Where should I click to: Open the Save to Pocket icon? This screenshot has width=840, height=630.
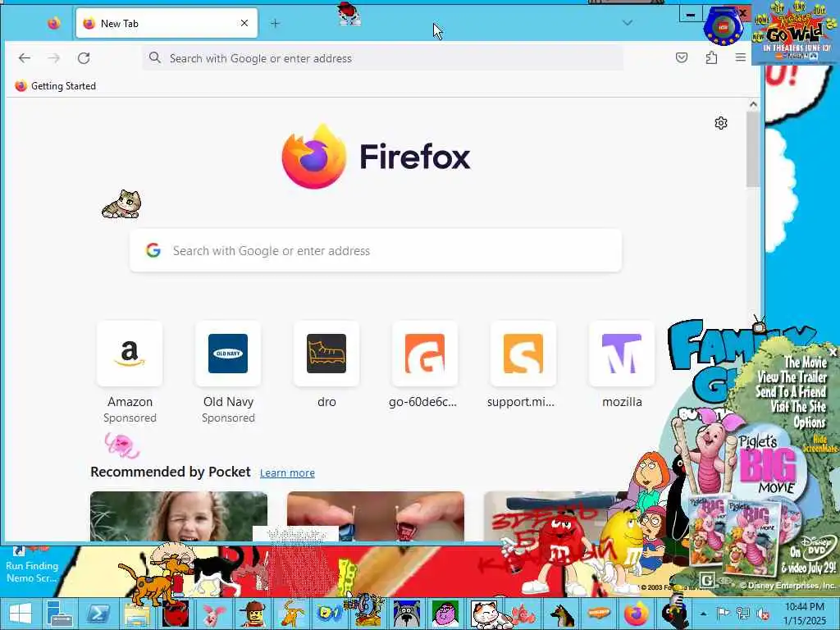(682, 57)
